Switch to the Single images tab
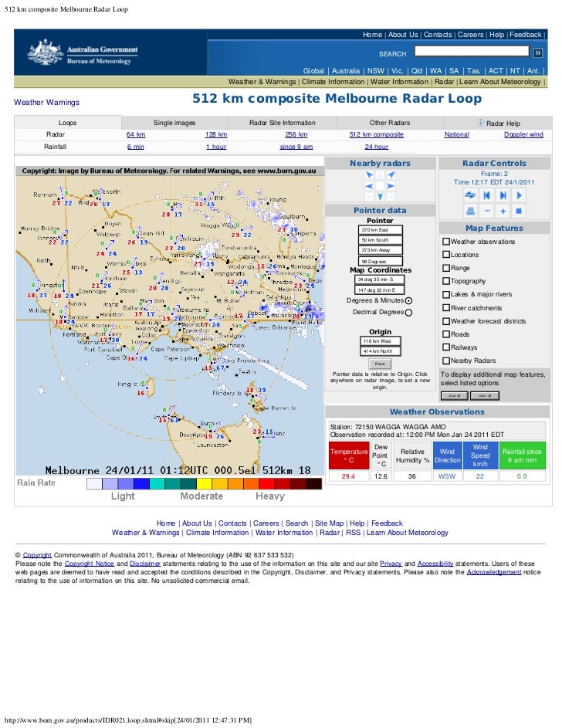 (x=174, y=123)
